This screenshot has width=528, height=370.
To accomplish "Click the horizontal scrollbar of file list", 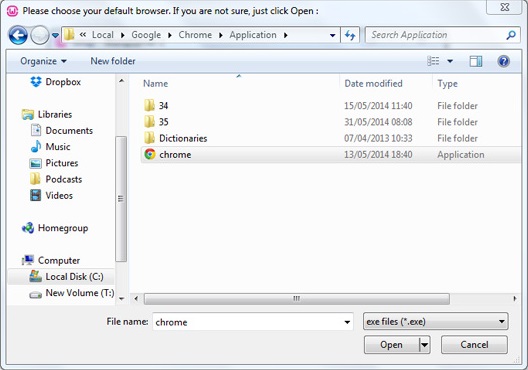I will [296, 299].
